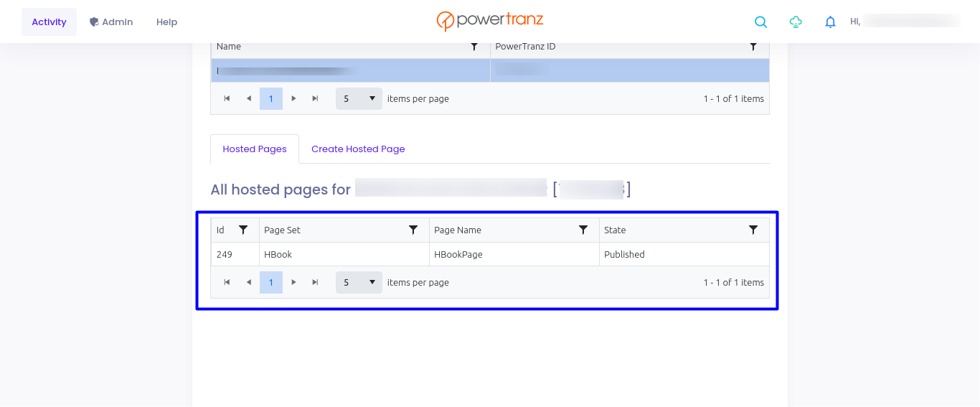
Task: Filter the Page Set column
Action: point(413,230)
